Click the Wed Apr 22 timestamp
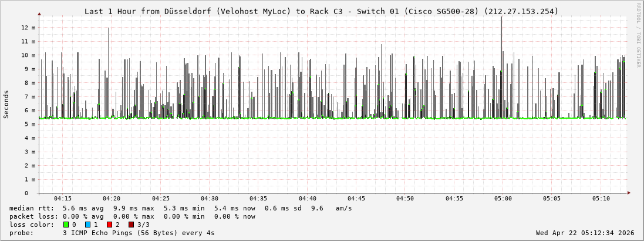644x241 pixels. coord(585,233)
